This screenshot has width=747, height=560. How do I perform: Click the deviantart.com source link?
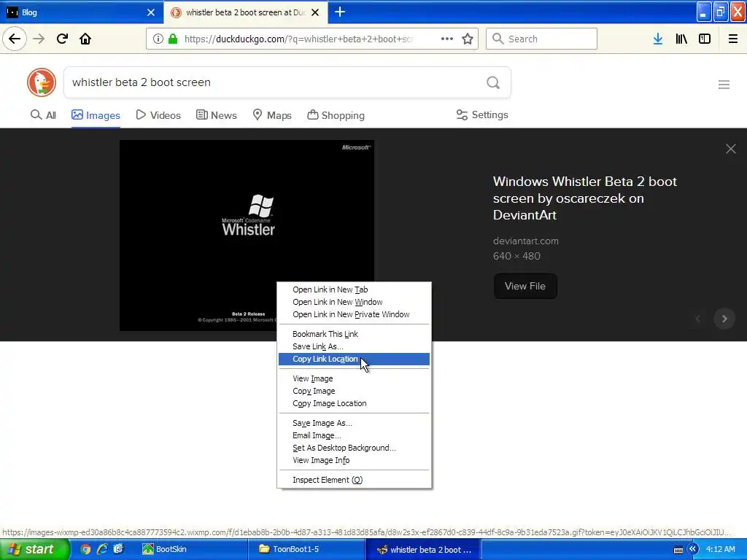(x=525, y=241)
